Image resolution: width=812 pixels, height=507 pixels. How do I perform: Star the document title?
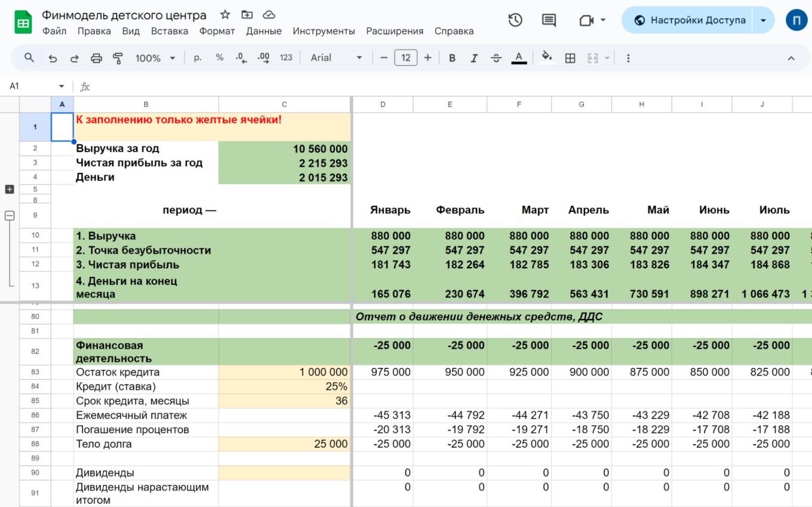[x=225, y=15]
